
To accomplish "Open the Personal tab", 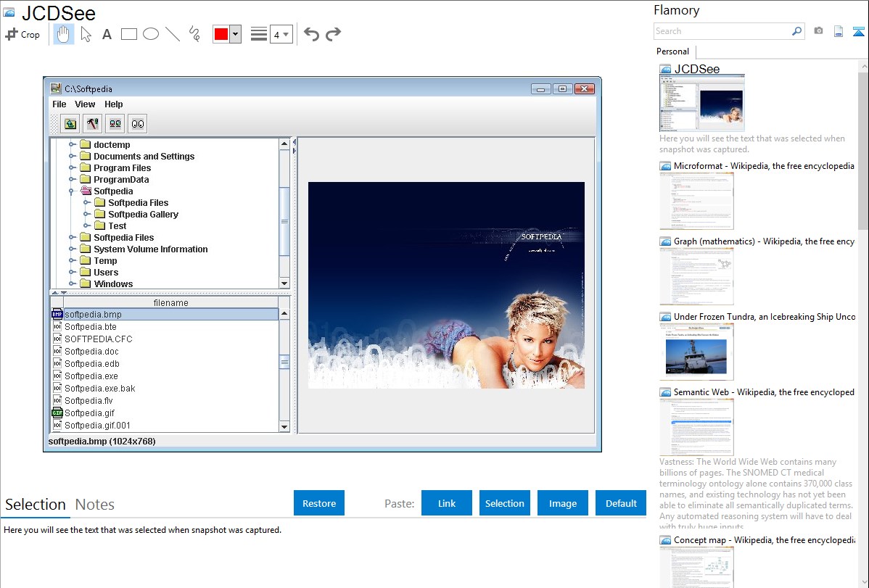I will tap(672, 51).
